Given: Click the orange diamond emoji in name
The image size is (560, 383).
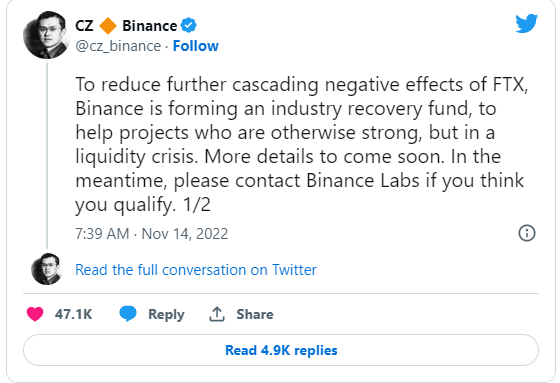Looking at the screenshot, I should [x=108, y=26].
